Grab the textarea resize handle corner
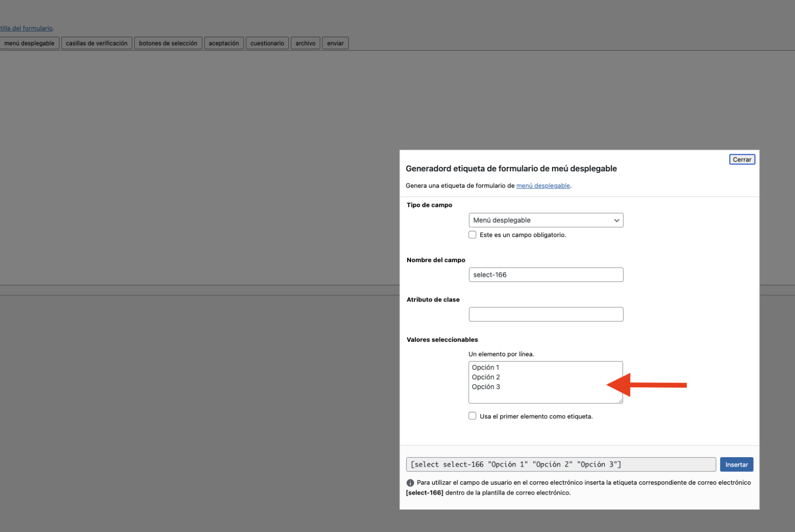This screenshot has width=795, height=532. [620, 400]
